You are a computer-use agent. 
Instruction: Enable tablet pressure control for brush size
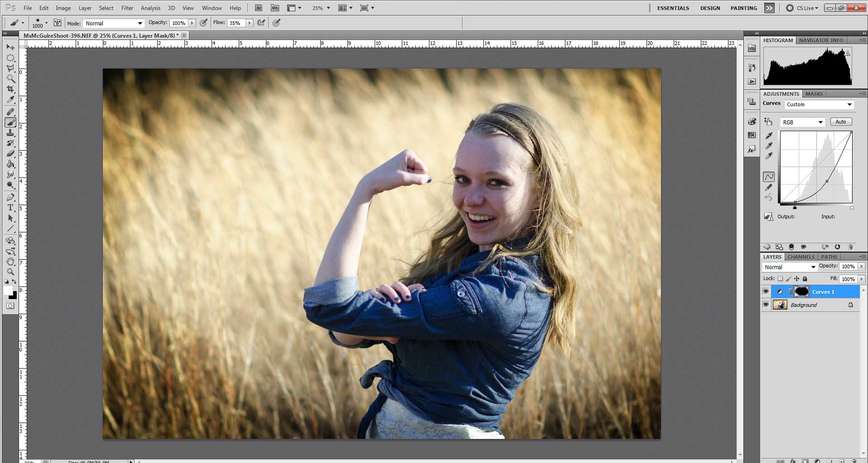[277, 23]
